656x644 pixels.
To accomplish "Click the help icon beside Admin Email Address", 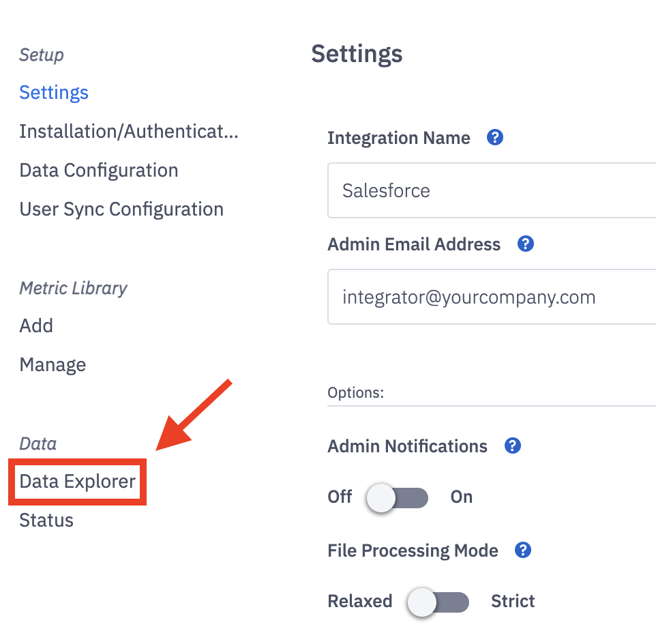I will pyautogui.click(x=525, y=244).
